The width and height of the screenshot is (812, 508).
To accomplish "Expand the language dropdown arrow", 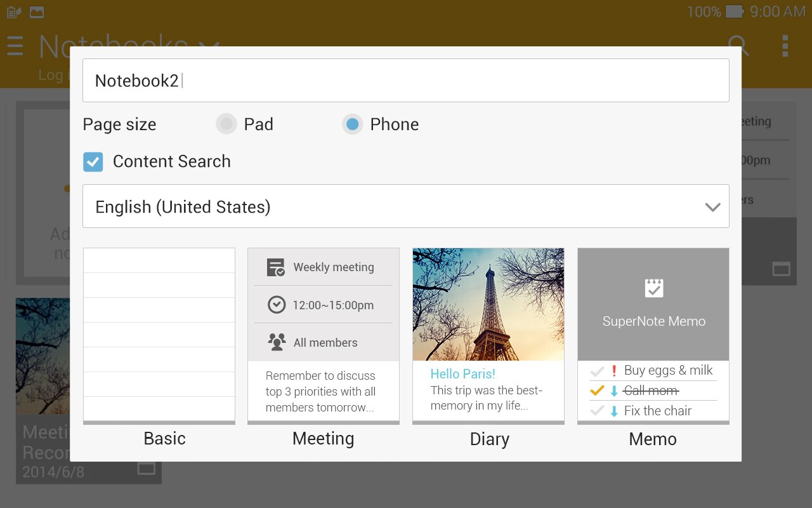I will click(x=712, y=207).
